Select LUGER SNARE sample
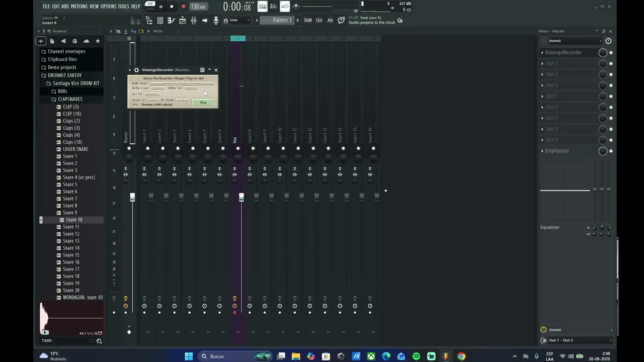 coord(75,149)
